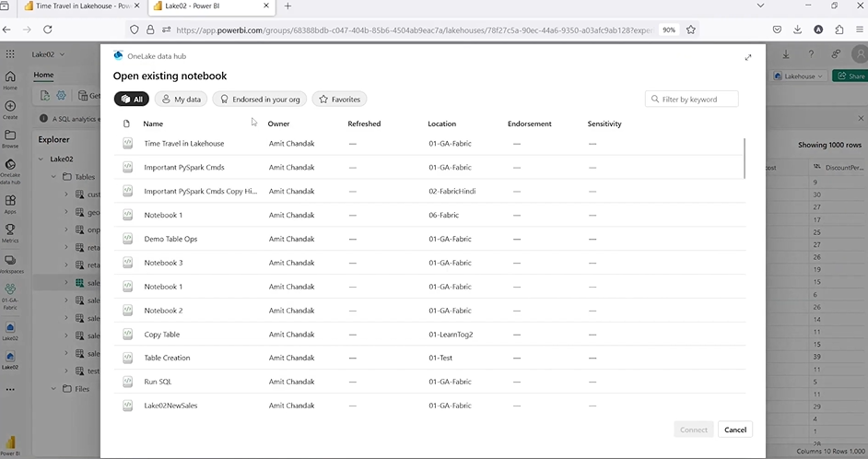Expand the dialog to full screen
This screenshot has width=868, height=459.
(748, 57)
